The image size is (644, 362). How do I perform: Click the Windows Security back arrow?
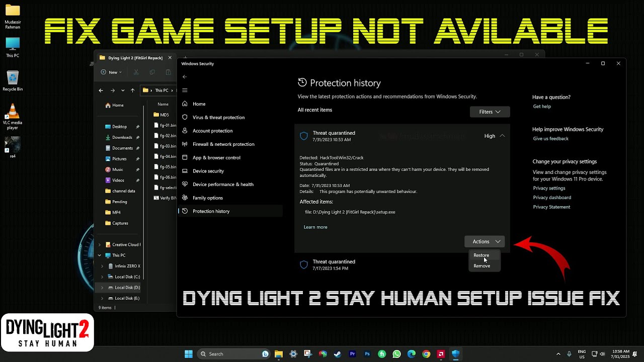click(x=185, y=77)
